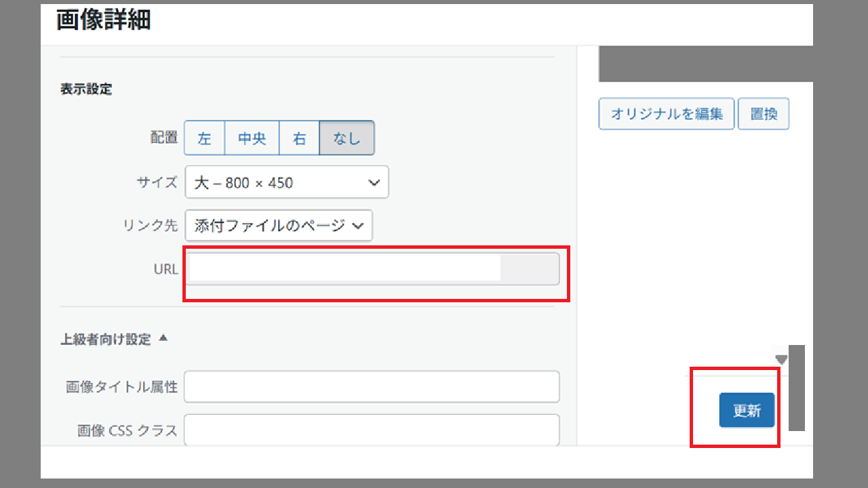Focus the 画像 CSS クラス text field
Image resolution: width=868 pixels, height=488 pixels.
(372, 430)
